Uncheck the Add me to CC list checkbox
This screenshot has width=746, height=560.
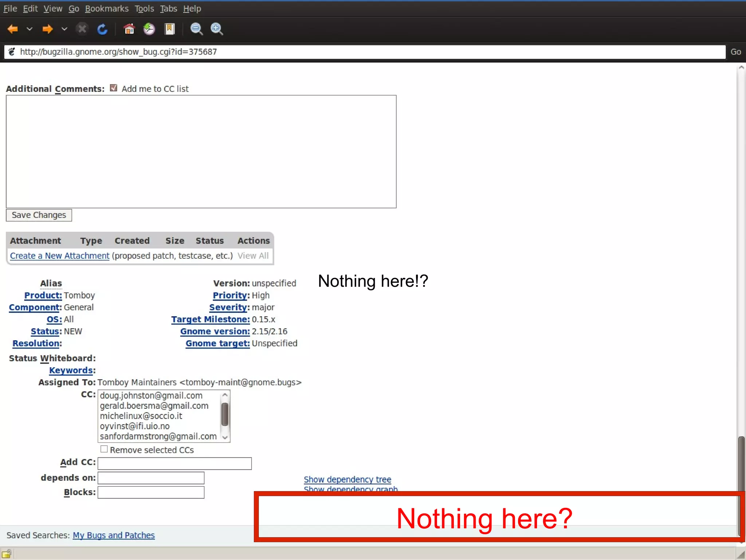113,87
